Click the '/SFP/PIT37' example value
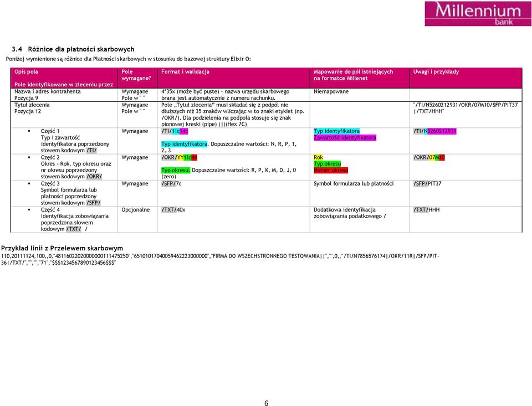 tap(427, 183)
